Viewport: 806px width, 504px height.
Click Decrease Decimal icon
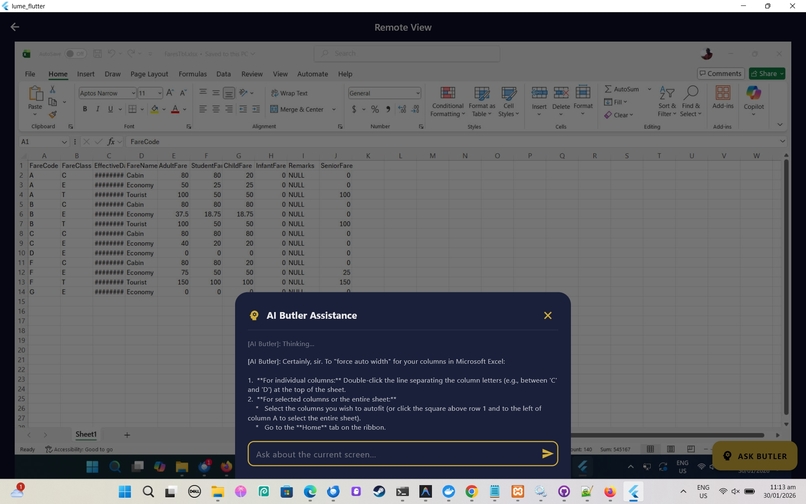pyautogui.click(x=415, y=109)
